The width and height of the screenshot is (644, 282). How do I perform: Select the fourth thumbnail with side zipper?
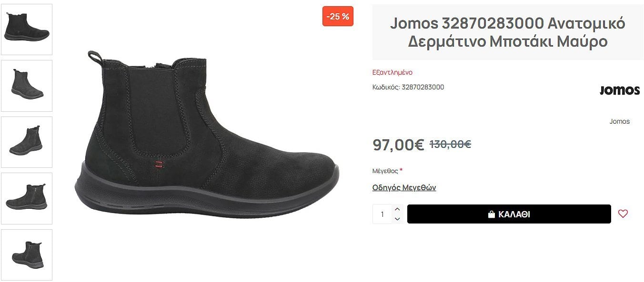(27, 198)
